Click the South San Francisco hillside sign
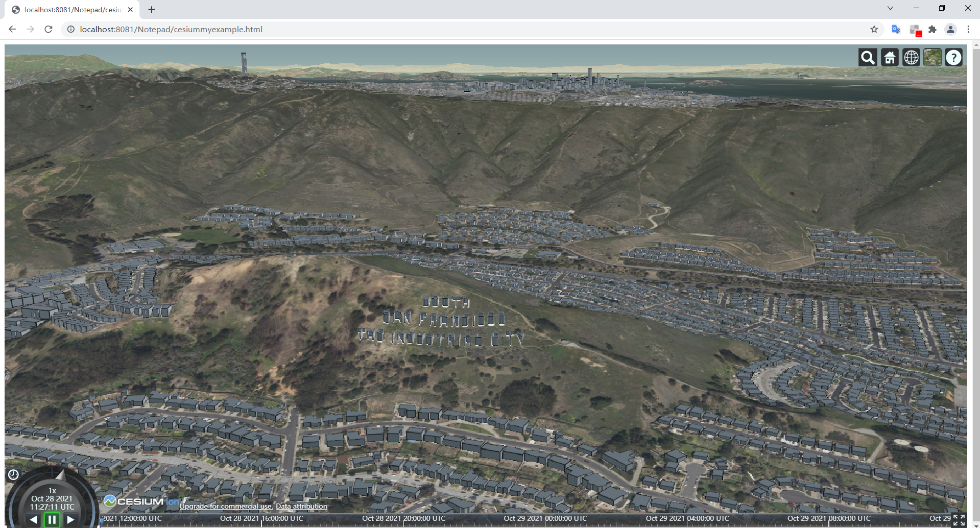Screen dimensions: 980x528 pos(441,322)
